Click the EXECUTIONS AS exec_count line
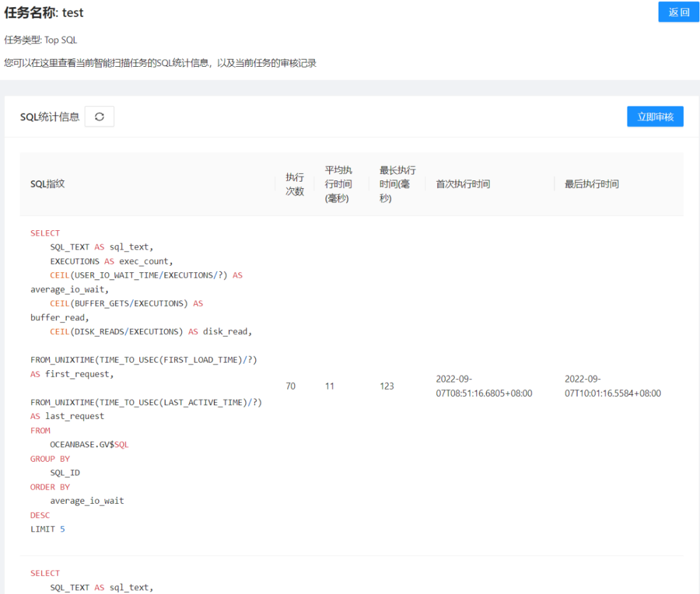 [x=111, y=261]
